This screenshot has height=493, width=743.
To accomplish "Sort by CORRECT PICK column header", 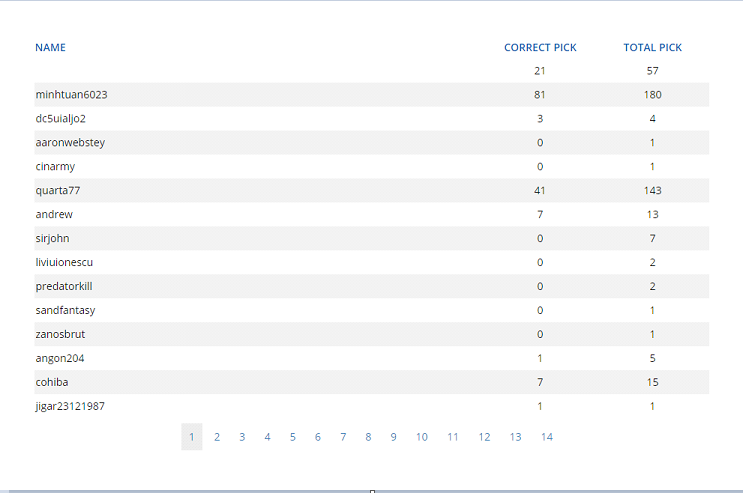I will pyautogui.click(x=540, y=47).
